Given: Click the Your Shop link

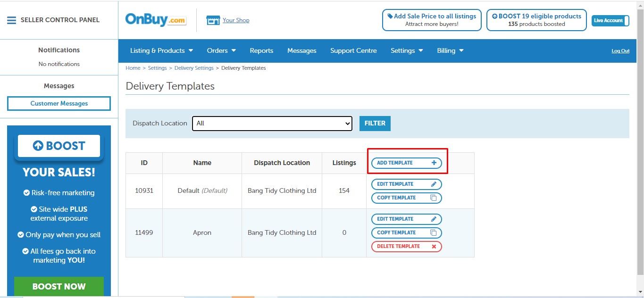Looking at the screenshot, I should [236, 20].
